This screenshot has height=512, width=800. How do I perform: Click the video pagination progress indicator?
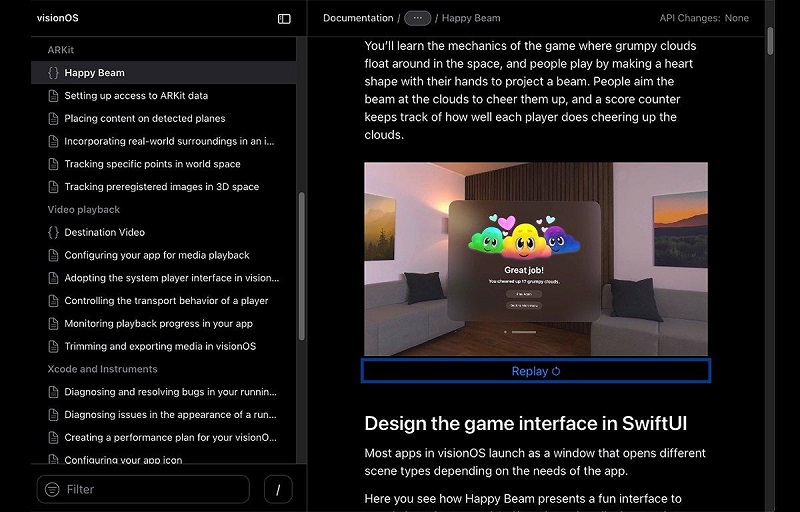click(x=520, y=331)
